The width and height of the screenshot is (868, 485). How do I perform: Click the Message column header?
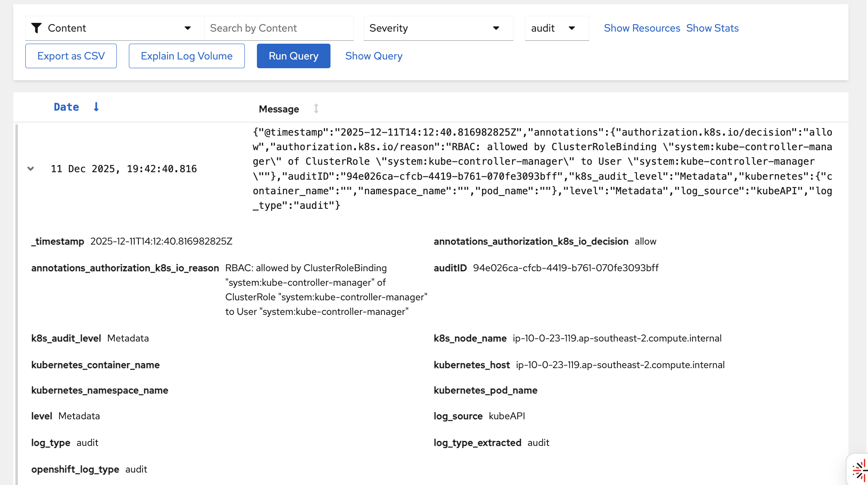click(x=279, y=109)
